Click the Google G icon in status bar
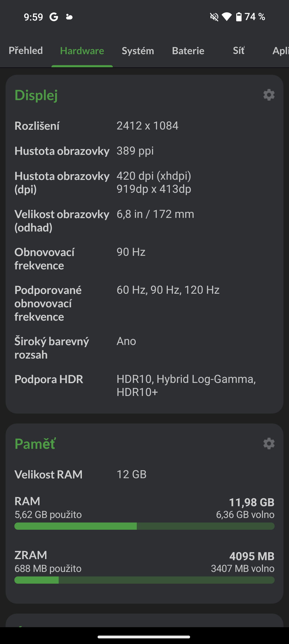This screenshot has width=289, height=644. [x=53, y=17]
